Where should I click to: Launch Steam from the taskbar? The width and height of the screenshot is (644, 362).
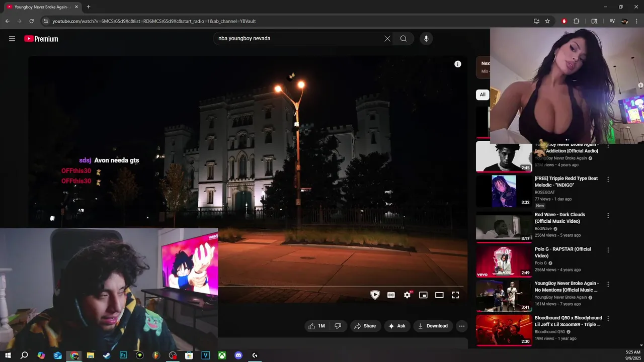pyautogui.click(x=107, y=355)
